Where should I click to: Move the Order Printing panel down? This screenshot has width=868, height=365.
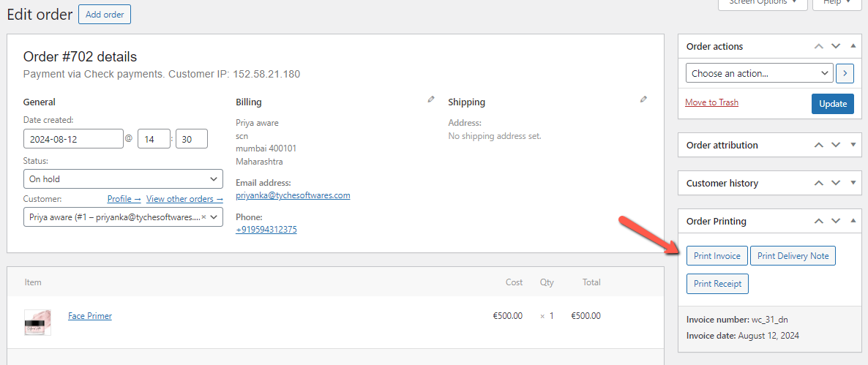(836, 221)
